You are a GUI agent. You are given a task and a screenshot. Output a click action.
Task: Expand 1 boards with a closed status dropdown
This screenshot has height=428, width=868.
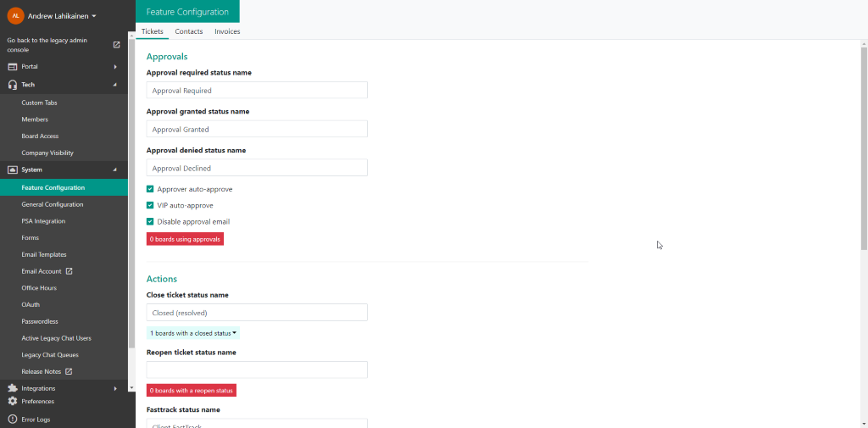(193, 333)
